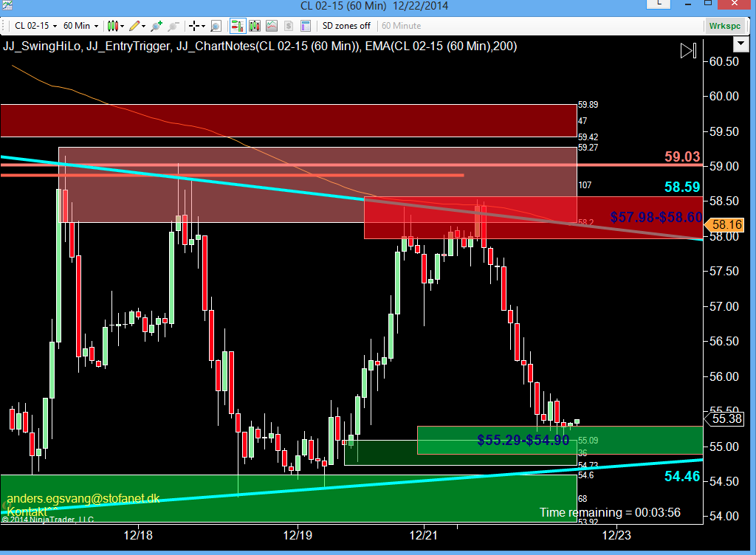This screenshot has height=555, width=756.
Task: Click the 12/19 date axis label
Action: (298, 535)
